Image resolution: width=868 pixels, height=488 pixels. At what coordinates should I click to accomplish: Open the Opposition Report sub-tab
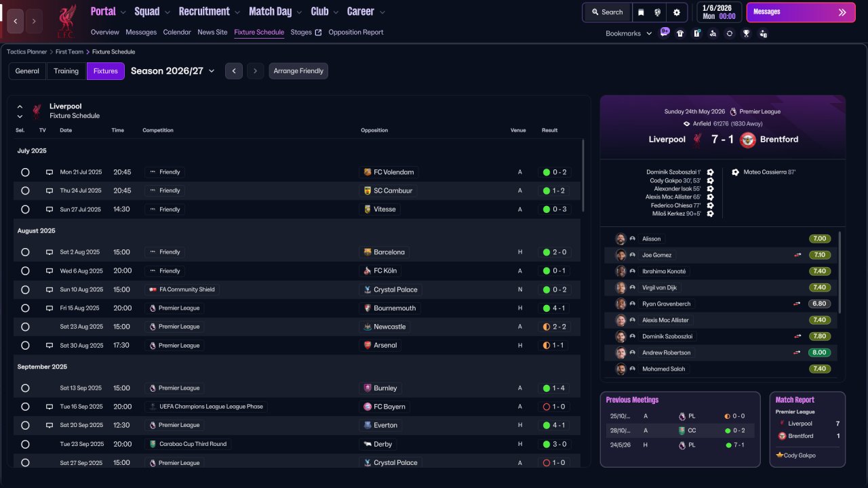pyautogui.click(x=356, y=33)
